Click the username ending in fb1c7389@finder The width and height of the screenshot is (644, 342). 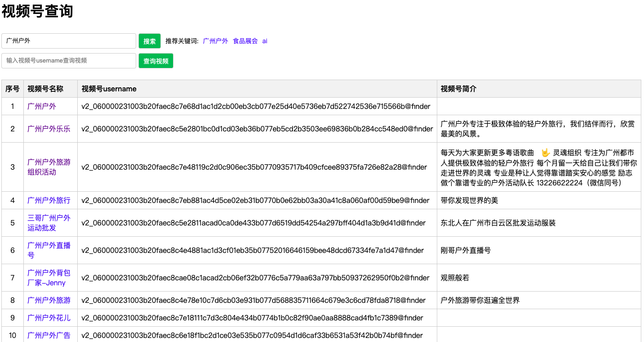(x=252, y=318)
